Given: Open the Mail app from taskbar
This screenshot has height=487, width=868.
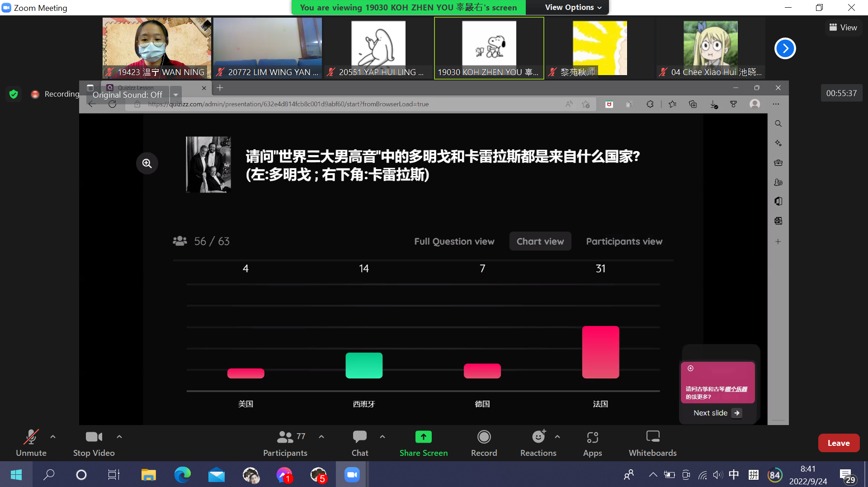Looking at the screenshot, I should pos(217,475).
